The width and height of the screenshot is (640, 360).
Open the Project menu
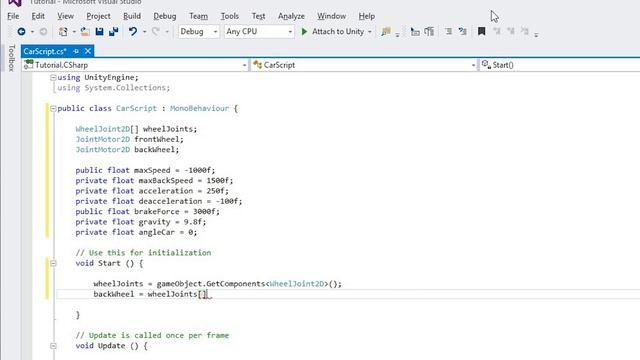coord(98,16)
